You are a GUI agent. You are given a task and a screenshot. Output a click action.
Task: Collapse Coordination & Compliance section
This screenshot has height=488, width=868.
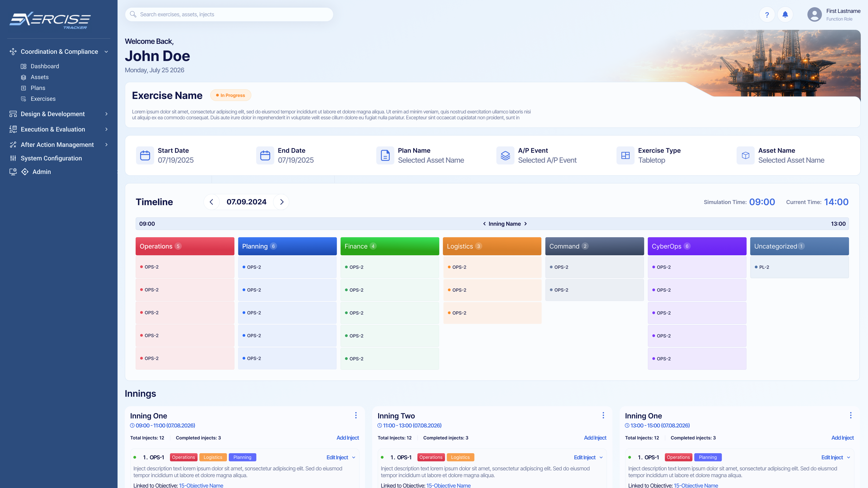coord(106,52)
